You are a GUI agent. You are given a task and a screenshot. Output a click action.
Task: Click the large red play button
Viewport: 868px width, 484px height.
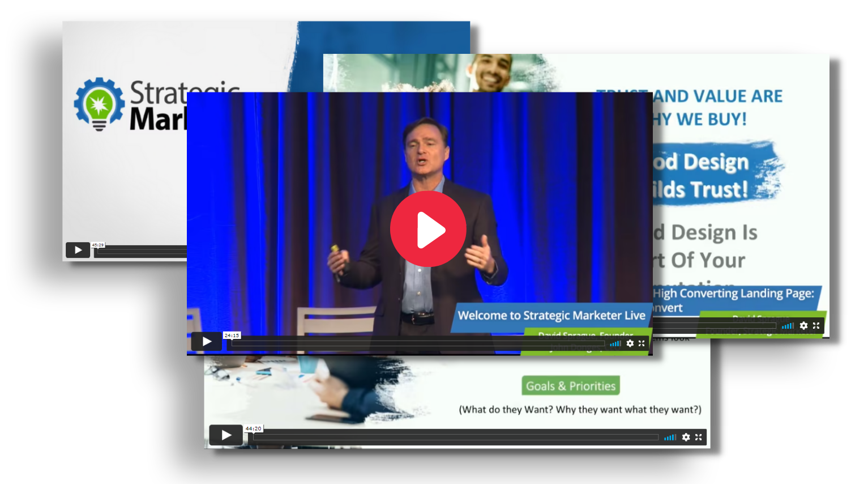click(428, 229)
